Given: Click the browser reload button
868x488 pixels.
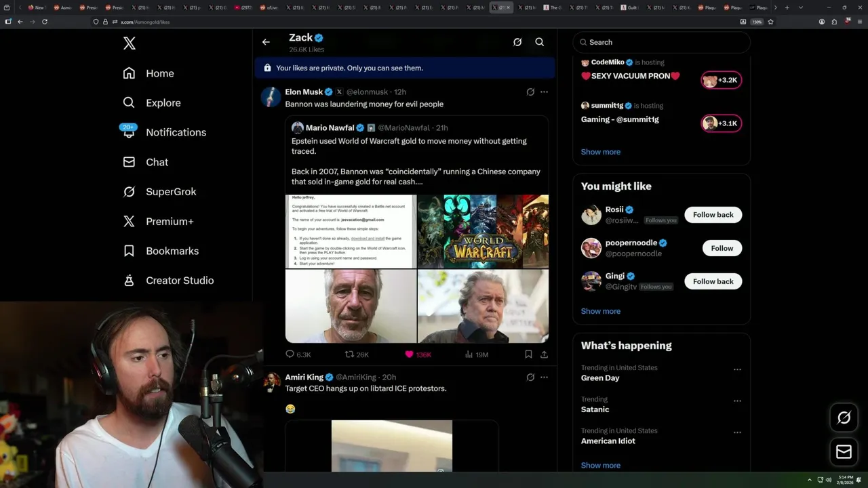Looking at the screenshot, I should click(x=45, y=22).
